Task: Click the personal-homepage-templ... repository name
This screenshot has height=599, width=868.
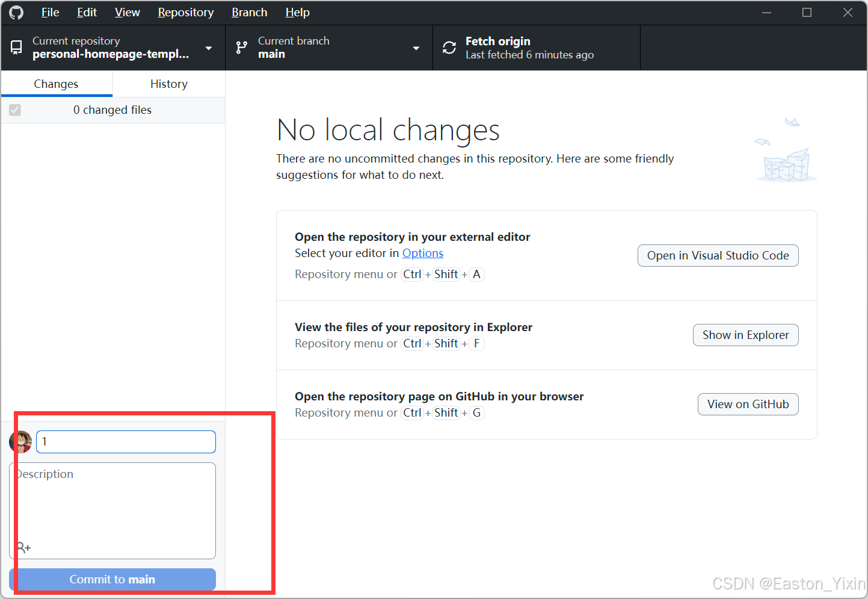Action: (x=111, y=54)
